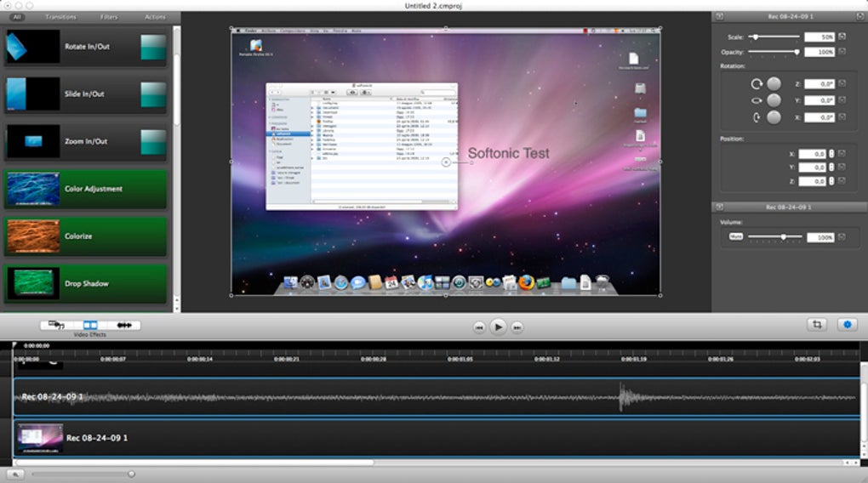Image resolution: width=868 pixels, height=483 pixels.
Task: Select the Video Effects middle segment
Action: click(90, 325)
